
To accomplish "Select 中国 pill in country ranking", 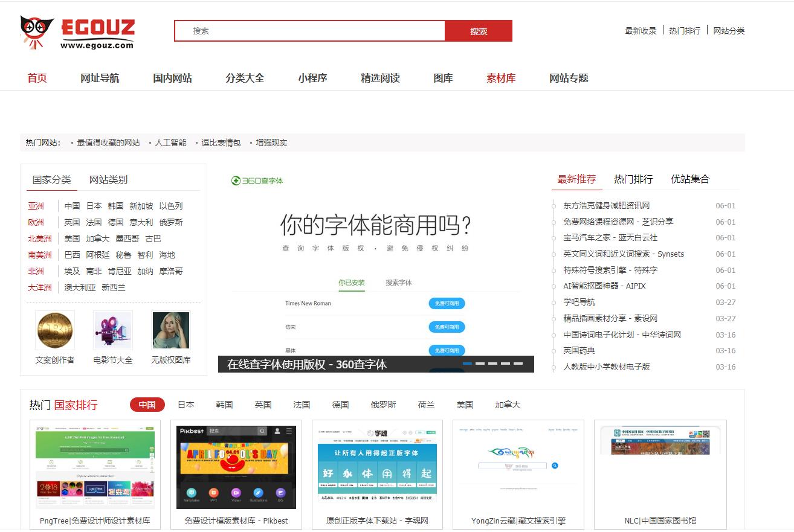I will click(147, 405).
